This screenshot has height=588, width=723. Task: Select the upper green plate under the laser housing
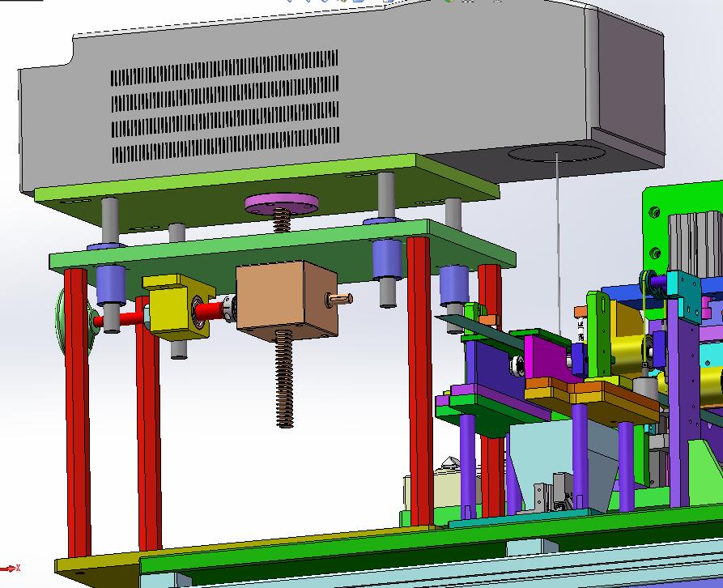(267, 191)
